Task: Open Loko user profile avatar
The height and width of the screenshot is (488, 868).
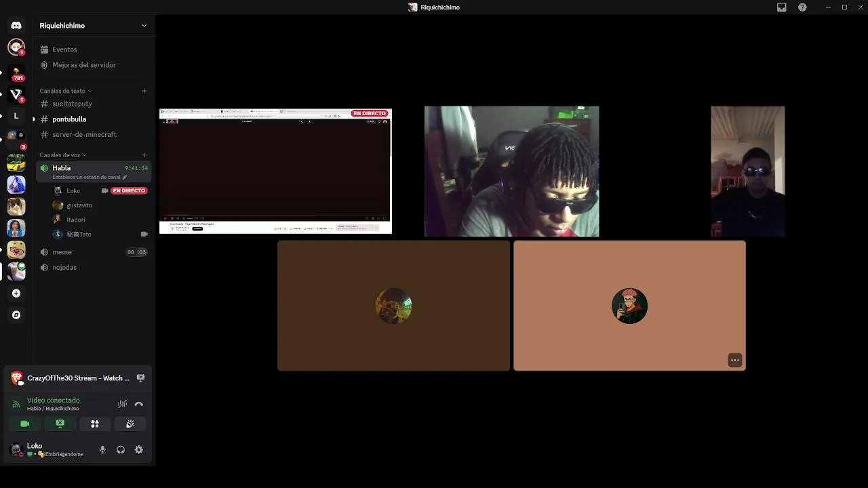Action: tap(16, 449)
